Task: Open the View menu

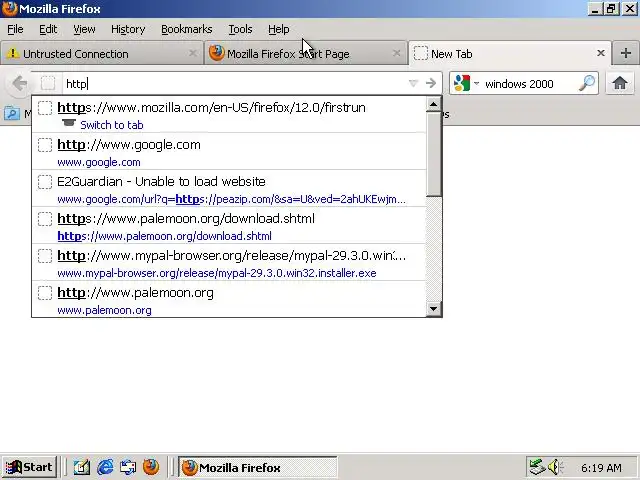Action: click(84, 29)
